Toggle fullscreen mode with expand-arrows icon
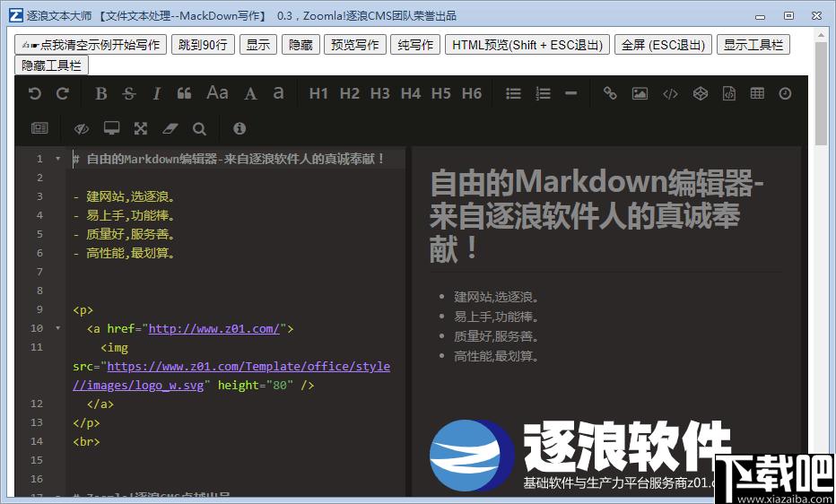The image size is (836, 504). (140, 128)
